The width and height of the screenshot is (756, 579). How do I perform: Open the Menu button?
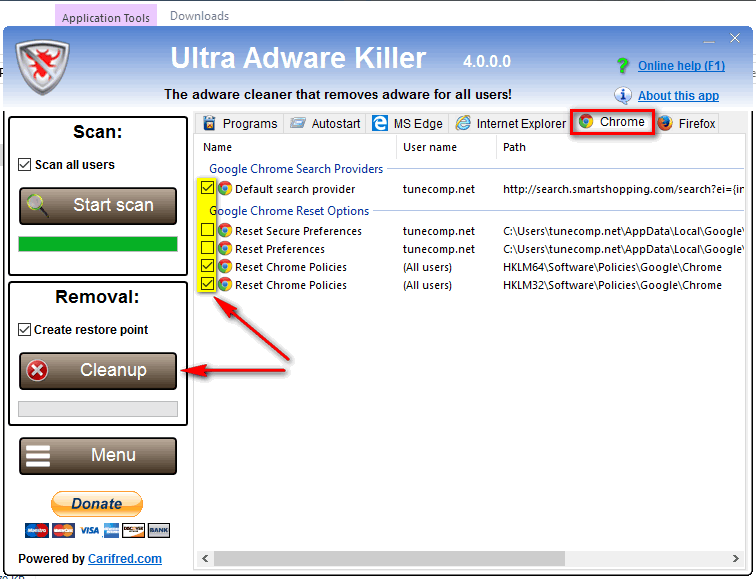(x=98, y=456)
